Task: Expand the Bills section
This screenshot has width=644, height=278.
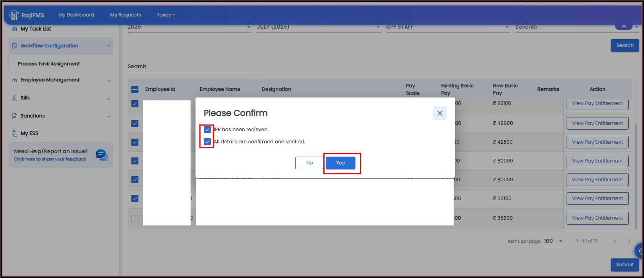Action: click(x=109, y=99)
